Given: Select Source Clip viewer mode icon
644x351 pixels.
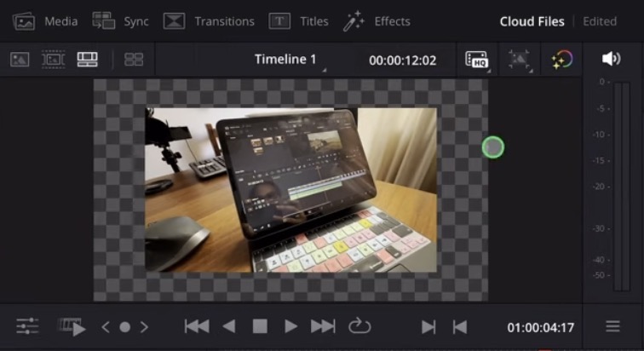Looking at the screenshot, I should [20, 60].
